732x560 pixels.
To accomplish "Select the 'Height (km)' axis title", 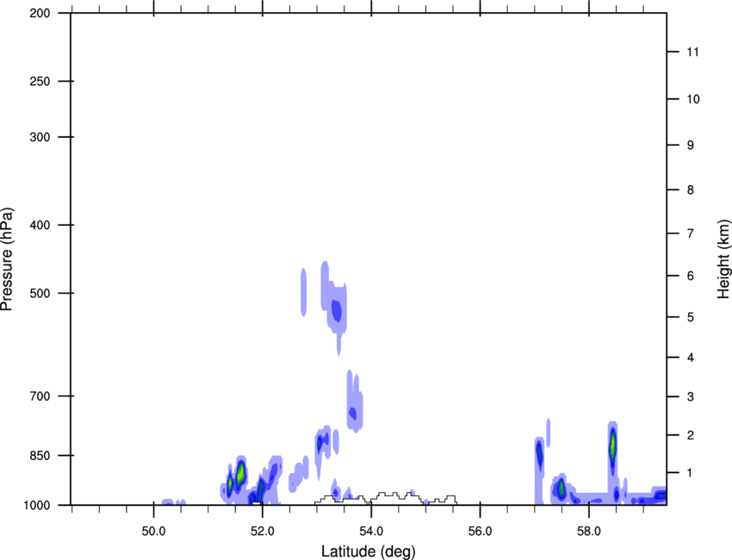I will (x=723, y=258).
